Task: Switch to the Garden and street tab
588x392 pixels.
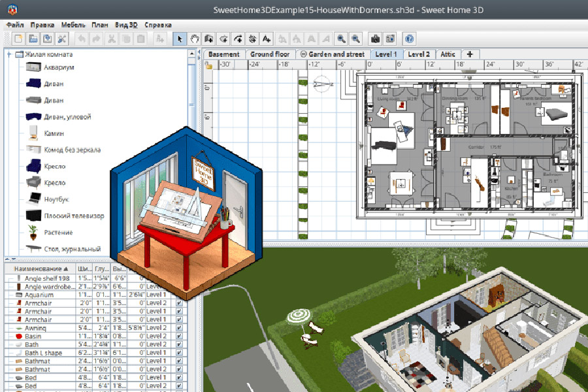Action: [333, 54]
